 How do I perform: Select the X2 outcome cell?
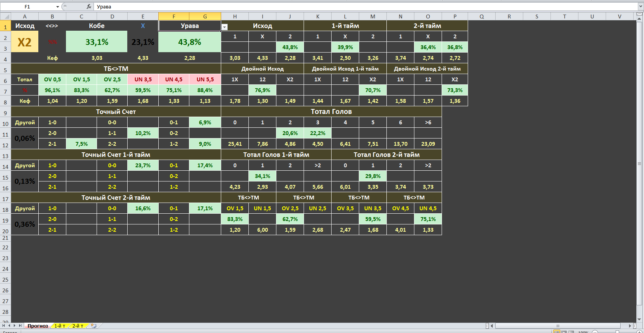click(25, 42)
